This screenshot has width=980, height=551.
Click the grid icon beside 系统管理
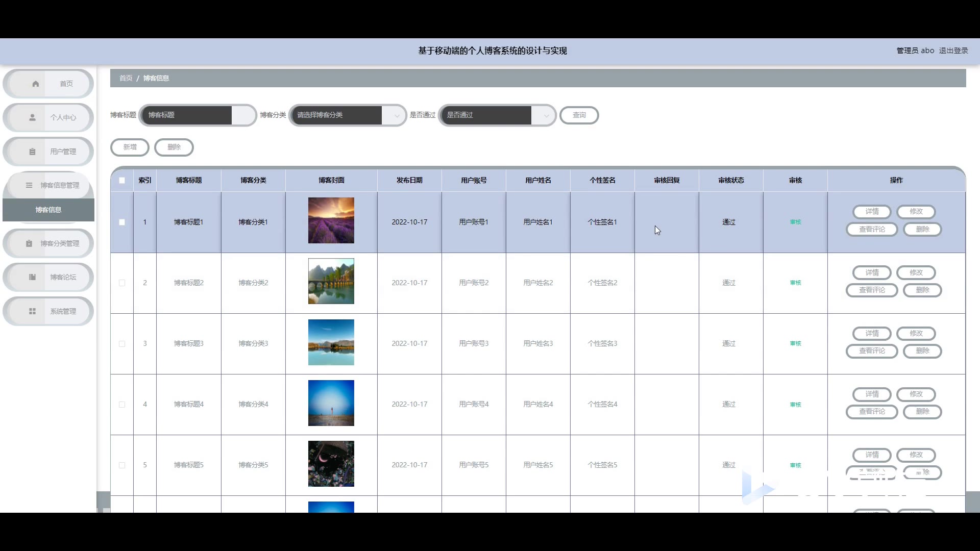pos(32,311)
